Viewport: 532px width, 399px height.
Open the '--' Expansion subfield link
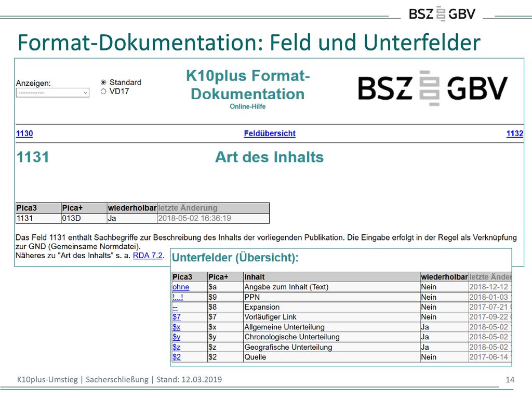[x=175, y=307]
